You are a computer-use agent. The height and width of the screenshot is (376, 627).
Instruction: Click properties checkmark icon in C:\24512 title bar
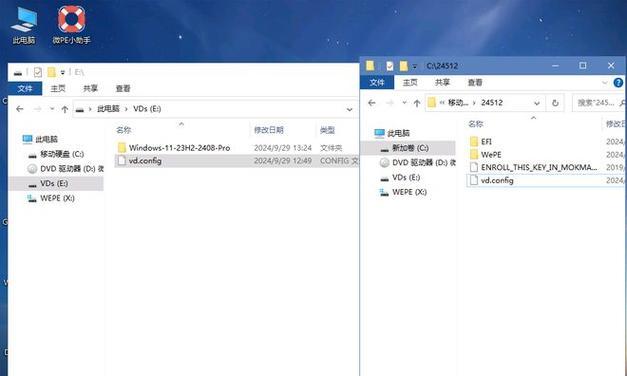point(390,66)
